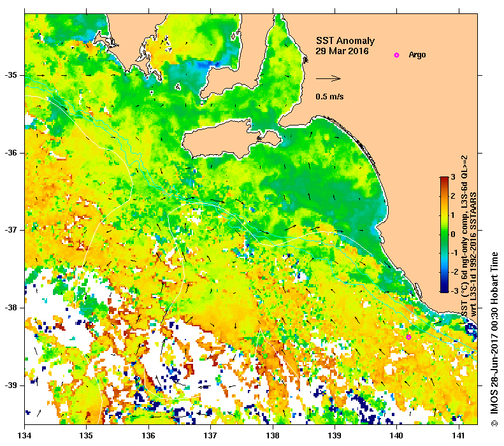Click the longitude axis label '139'
The image size is (504, 446).
(x=335, y=435)
